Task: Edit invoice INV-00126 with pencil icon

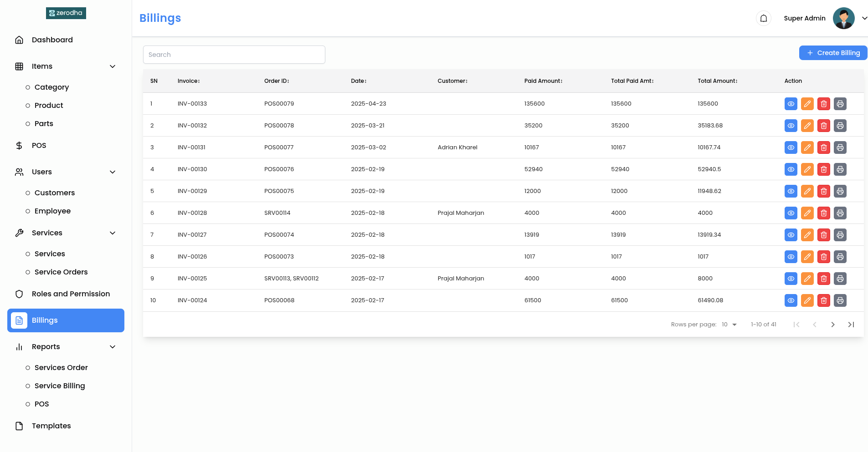Action: tap(807, 257)
